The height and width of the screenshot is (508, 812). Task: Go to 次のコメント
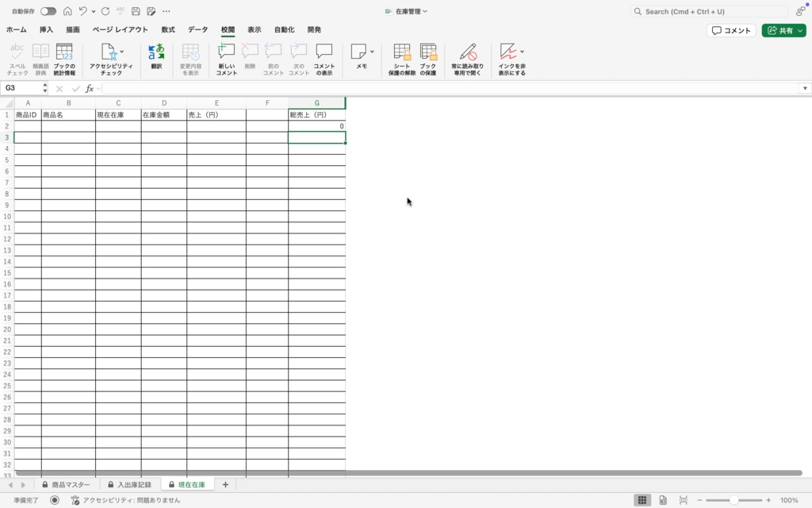299,59
